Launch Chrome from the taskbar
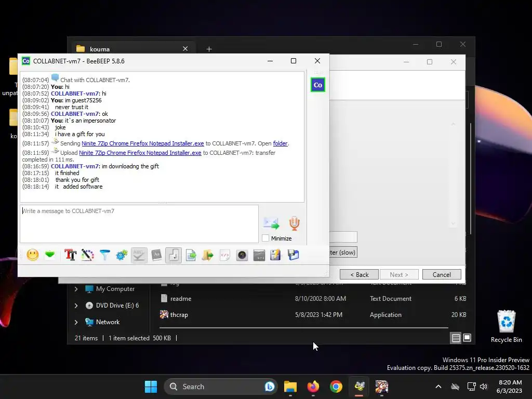 tap(336, 387)
